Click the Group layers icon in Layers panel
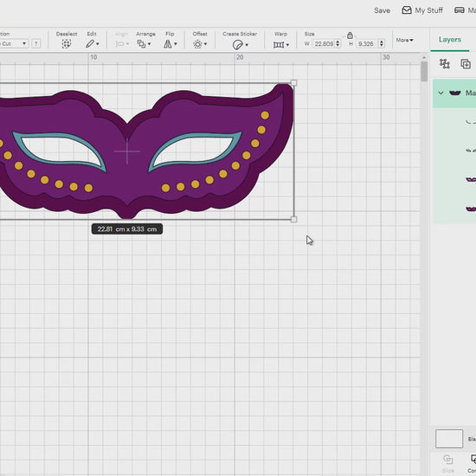This screenshot has width=476, height=476. point(445,64)
